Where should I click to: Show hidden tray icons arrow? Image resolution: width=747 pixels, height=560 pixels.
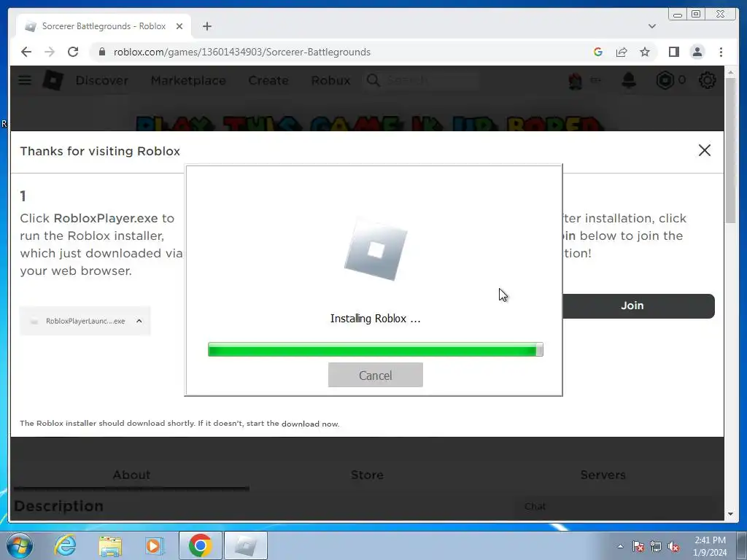(x=620, y=546)
